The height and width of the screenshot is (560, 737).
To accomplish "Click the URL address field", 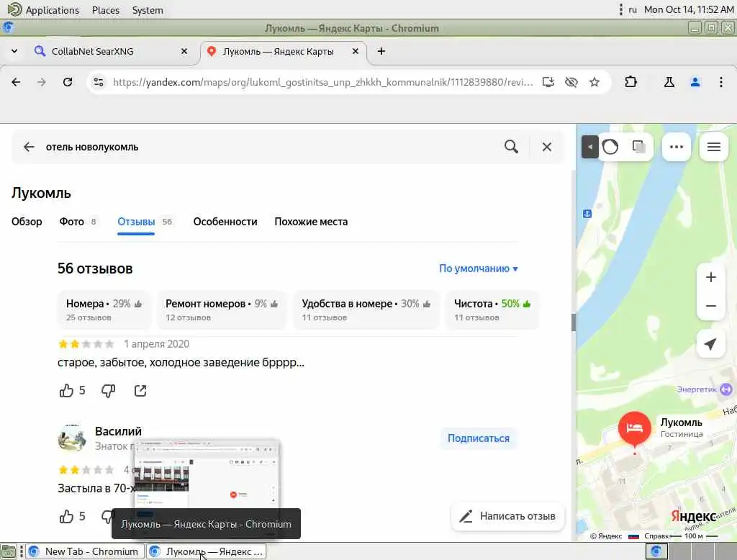I will point(323,82).
